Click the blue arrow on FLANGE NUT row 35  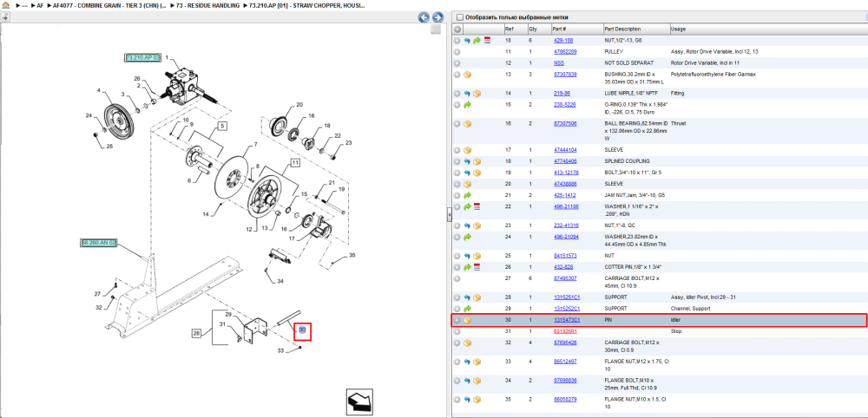467,399
